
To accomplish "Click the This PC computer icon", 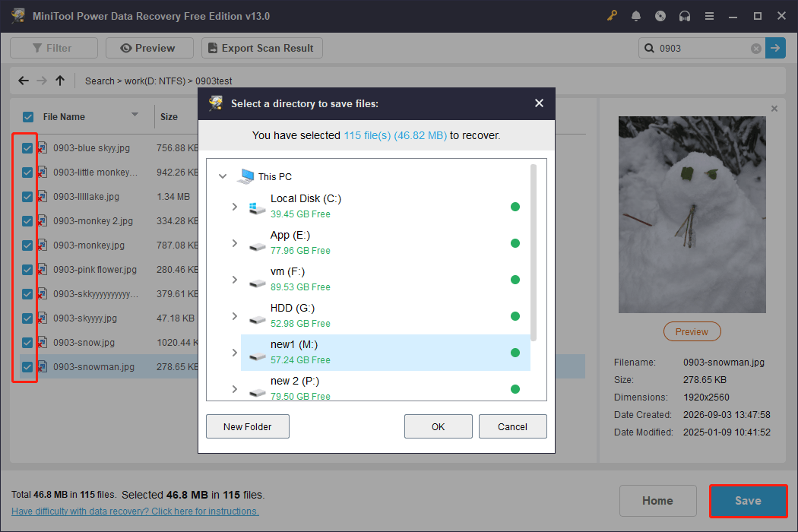I will click(245, 176).
